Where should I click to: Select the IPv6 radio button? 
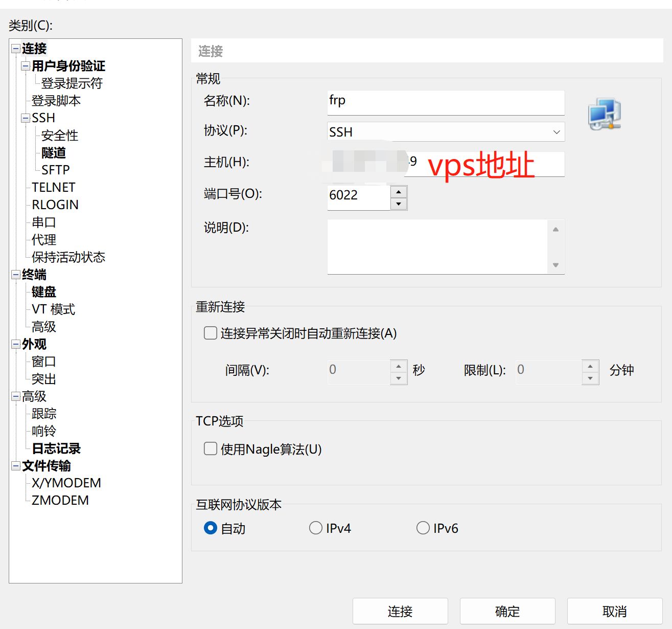point(423,528)
